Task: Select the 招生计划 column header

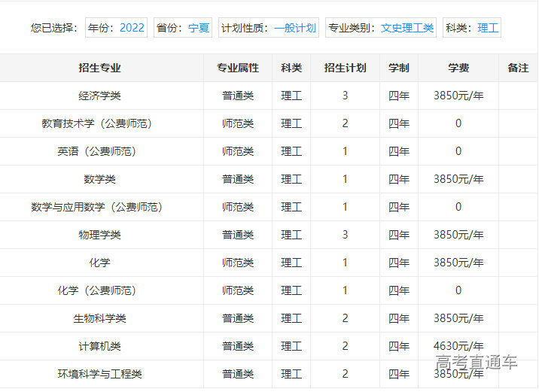Action: coord(345,68)
